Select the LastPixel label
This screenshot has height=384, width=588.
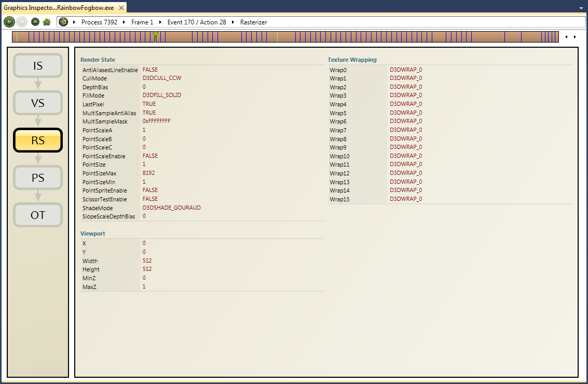[x=93, y=104]
